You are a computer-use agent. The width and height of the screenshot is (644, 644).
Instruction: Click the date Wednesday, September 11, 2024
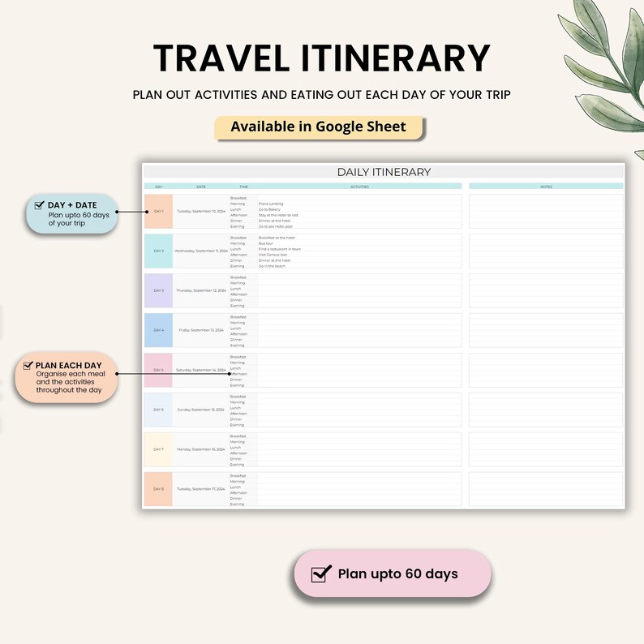pyautogui.click(x=201, y=251)
